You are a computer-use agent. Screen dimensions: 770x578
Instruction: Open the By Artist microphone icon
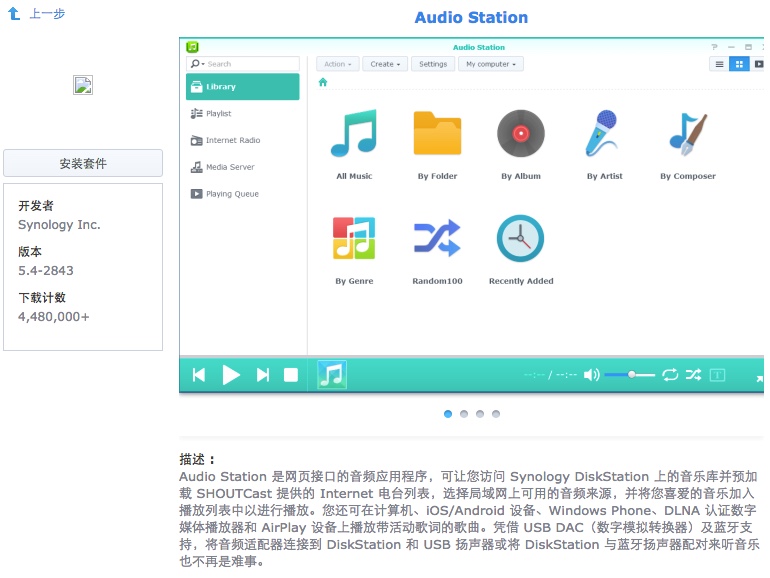coord(604,135)
